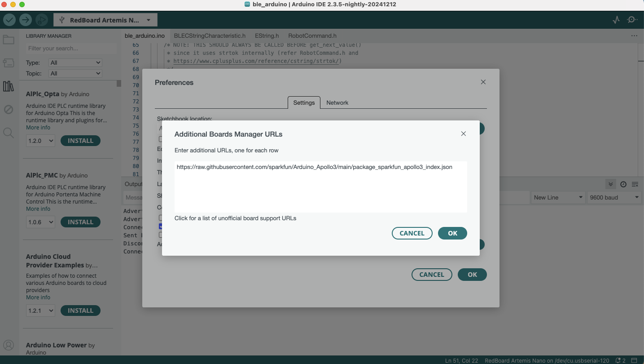The height and width of the screenshot is (364, 644).
Task: Close the Additional Boards Manager URLs dialog
Action: pos(464,133)
